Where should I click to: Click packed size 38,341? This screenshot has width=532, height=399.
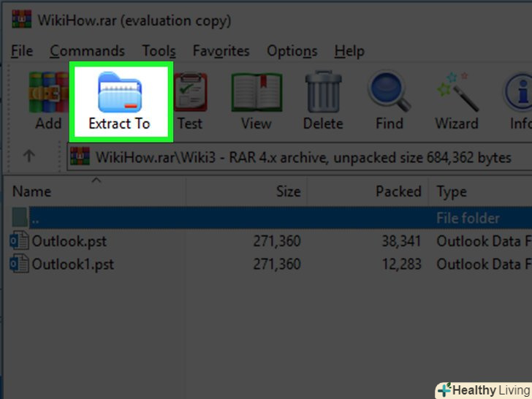[x=401, y=241]
